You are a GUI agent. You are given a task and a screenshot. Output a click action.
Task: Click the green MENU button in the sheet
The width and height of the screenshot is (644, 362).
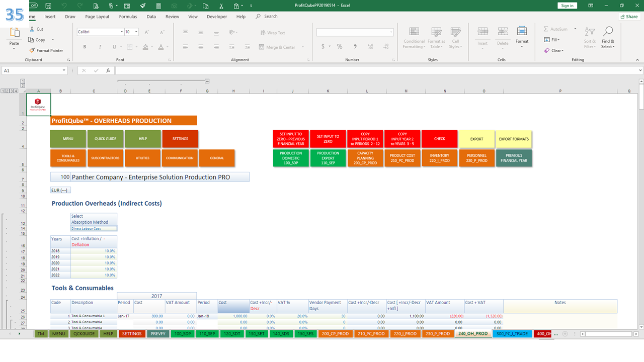(68, 139)
